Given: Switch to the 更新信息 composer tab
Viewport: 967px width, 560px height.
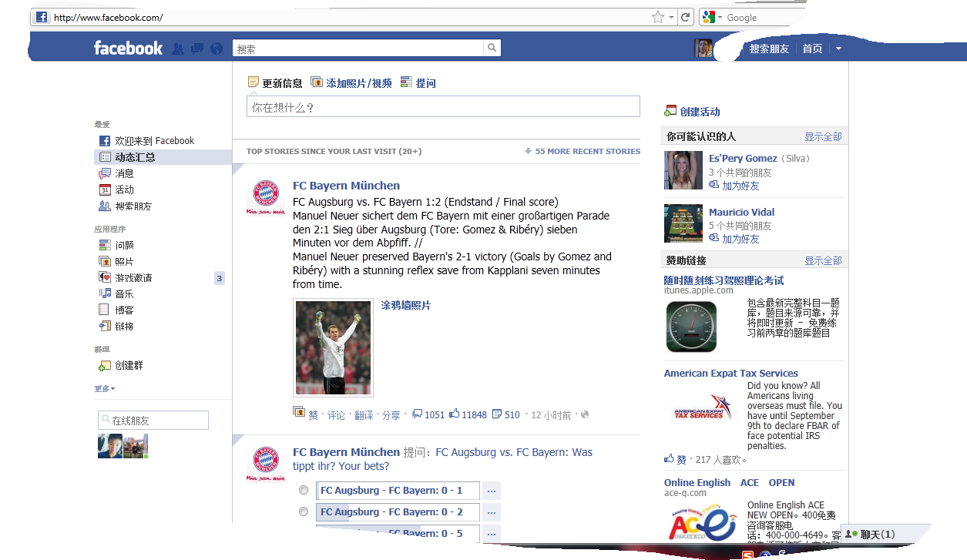Looking at the screenshot, I should click(x=275, y=82).
